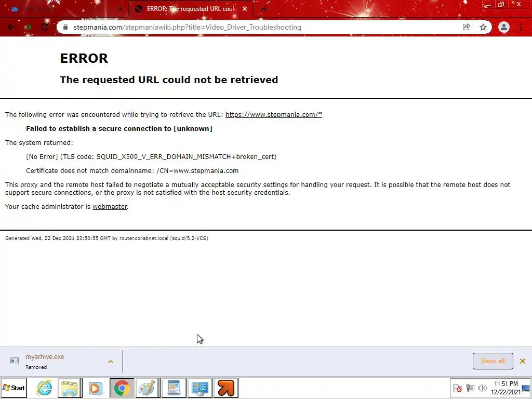Open Windows Explorer folder in taskbar
The height and width of the screenshot is (399, 532).
tap(70, 388)
